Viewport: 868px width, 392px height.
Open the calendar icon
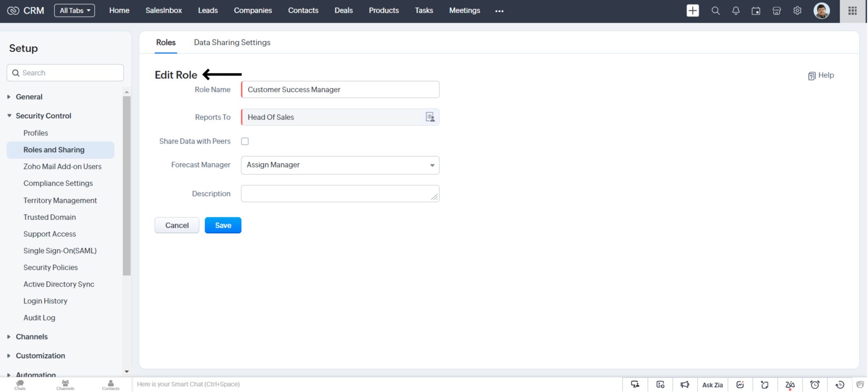756,11
